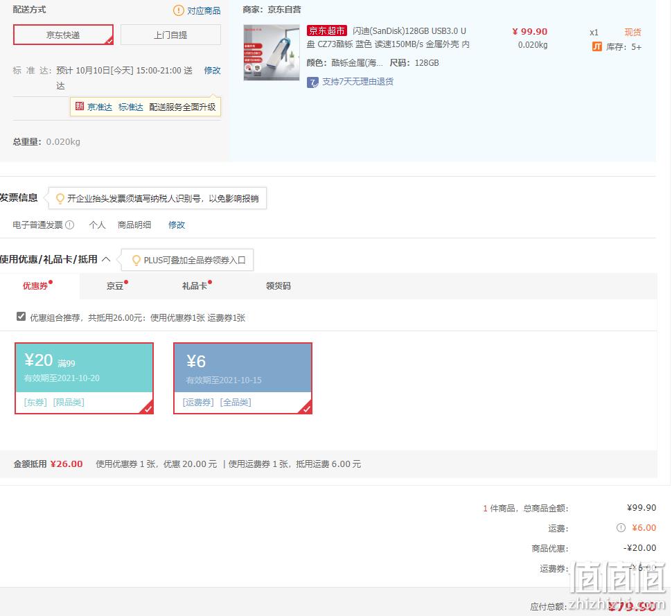Collapse the 使用优惠/礼品卡/抵用 section

tap(106, 259)
